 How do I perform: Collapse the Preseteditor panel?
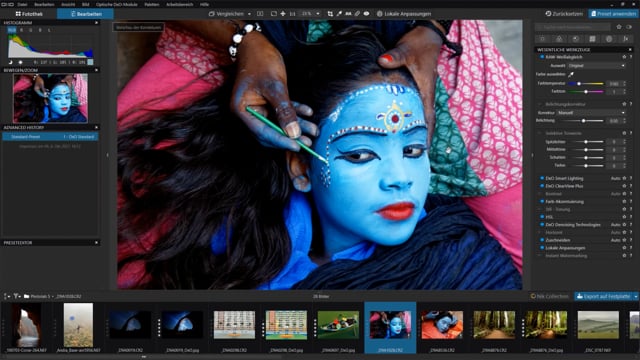(x=96, y=242)
